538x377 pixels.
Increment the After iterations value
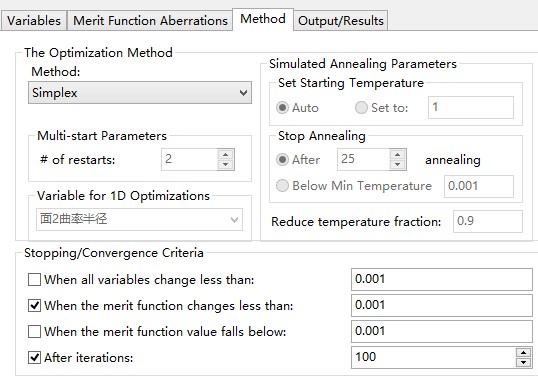coord(523,352)
